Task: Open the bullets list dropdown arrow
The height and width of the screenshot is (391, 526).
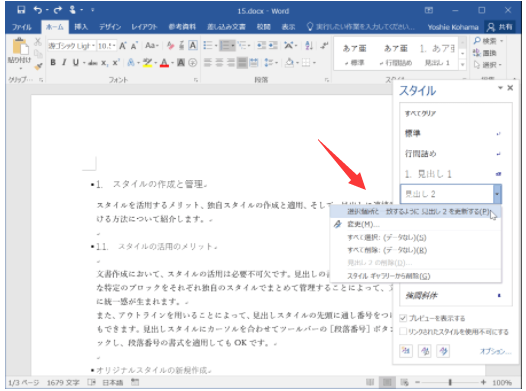Action: click(216, 45)
